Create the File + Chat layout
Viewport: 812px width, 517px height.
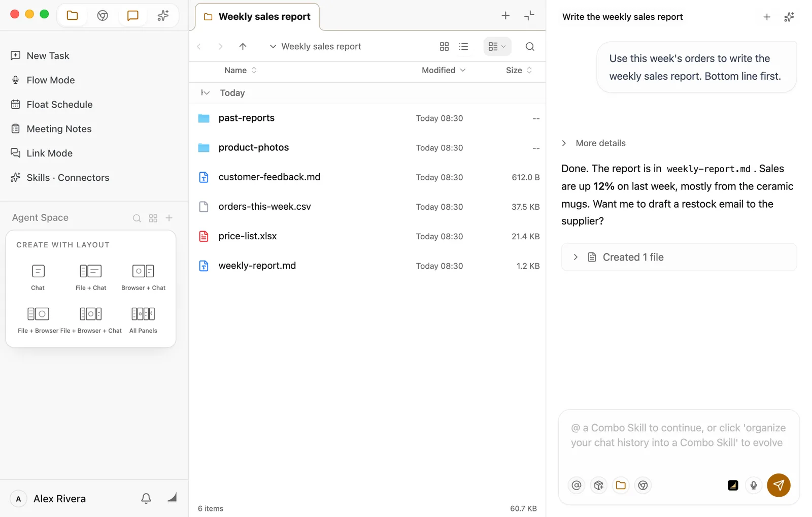coord(91,277)
